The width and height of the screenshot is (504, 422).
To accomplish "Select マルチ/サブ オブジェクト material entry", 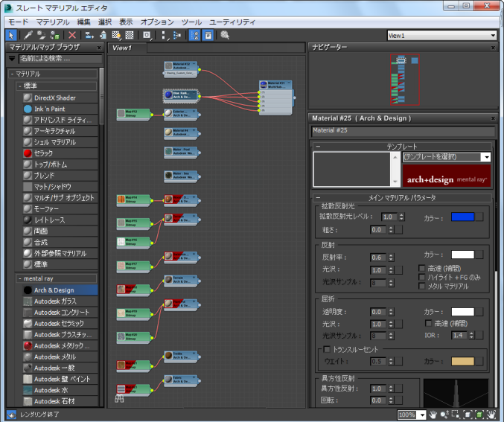I will [60, 198].
